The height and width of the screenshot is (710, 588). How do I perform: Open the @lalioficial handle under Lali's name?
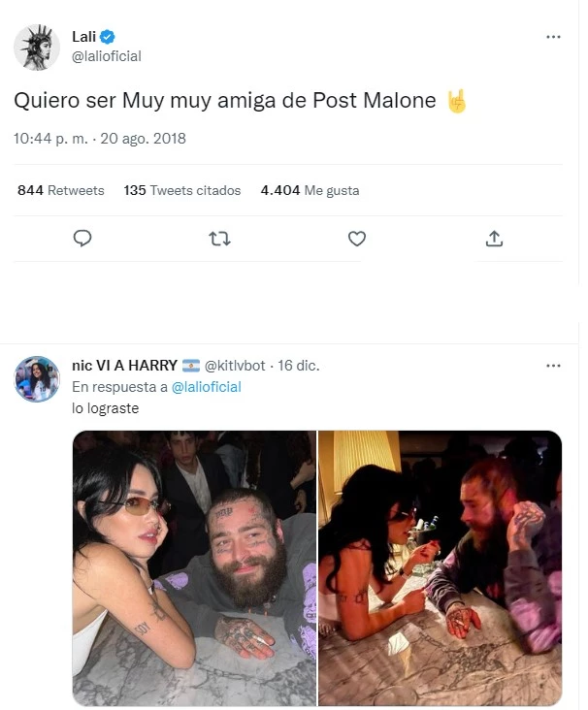point(107,56)
